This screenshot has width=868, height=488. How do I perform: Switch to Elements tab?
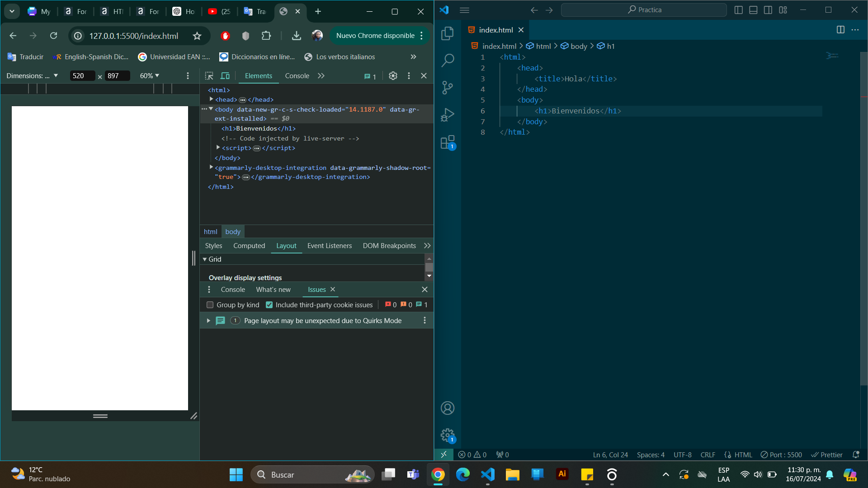point(259,76)
